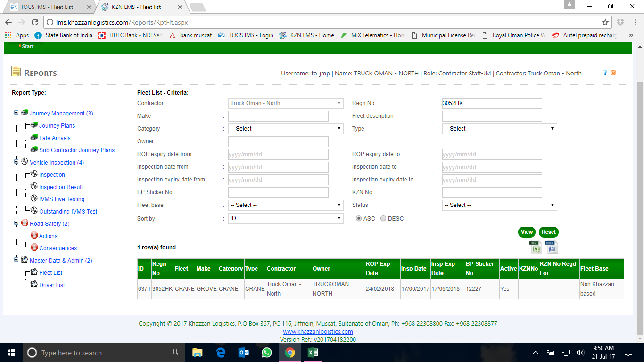644x362 pixels.
Task: Open WhatsApp from the taskbar
Action: [x=267, y=353]
